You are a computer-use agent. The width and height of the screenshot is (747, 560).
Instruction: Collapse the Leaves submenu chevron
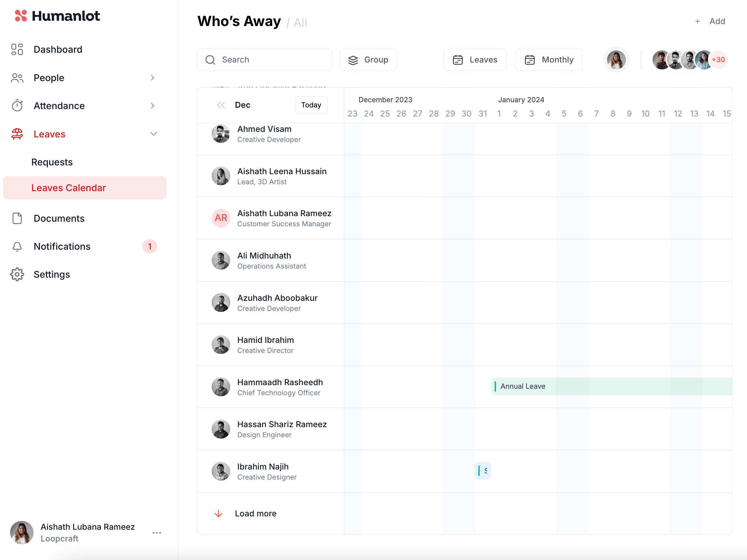click(x=153, y=134)
